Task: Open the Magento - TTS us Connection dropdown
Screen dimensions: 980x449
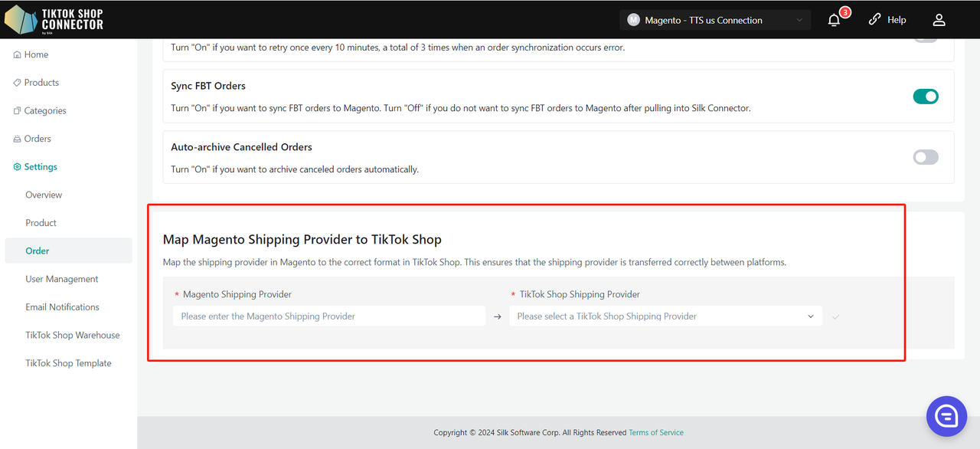Action: click(x=715, y=20)
